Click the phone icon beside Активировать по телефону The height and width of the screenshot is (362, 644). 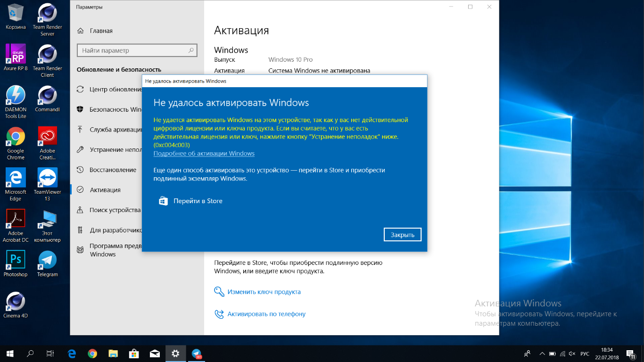point(219,314)
